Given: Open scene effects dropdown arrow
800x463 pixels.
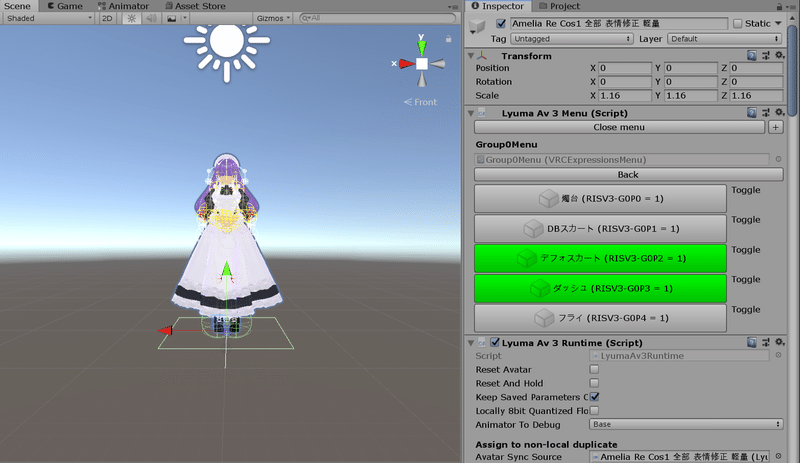Looking at the screenshot, I should tap(185, 18).
